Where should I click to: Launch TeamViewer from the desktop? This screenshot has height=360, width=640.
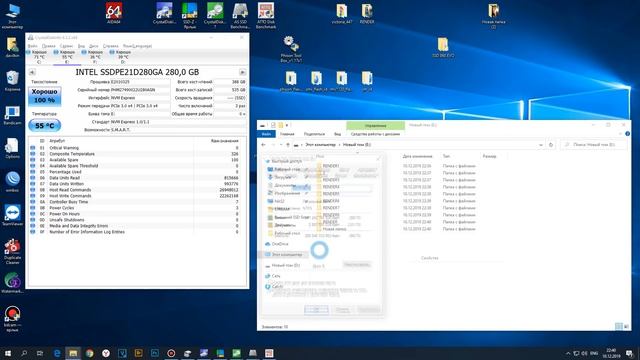coord(12,215)
